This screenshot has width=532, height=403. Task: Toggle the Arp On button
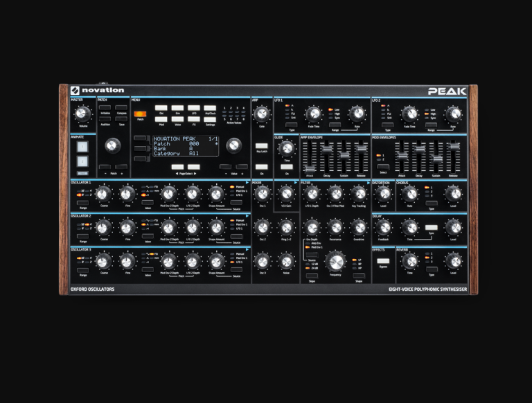262,167
